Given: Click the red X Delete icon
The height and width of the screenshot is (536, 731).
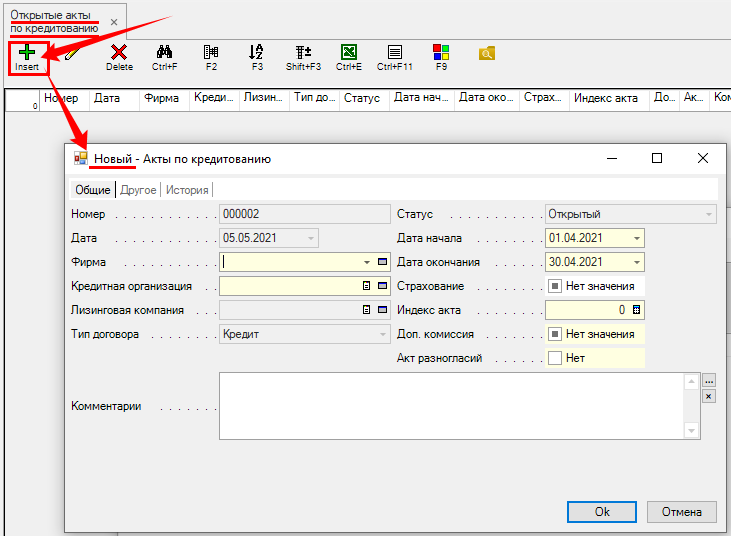Looking at the screenshot, I should point(119,53).
